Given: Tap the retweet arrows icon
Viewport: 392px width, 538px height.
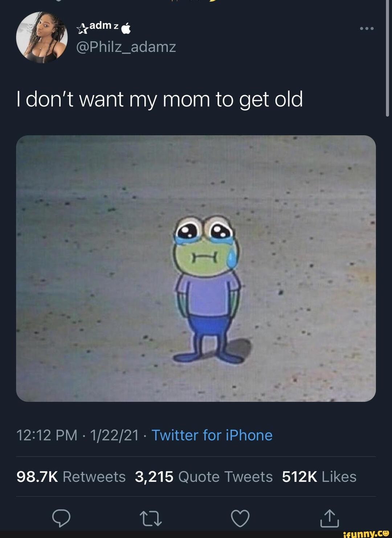Looking at the screenshot, I should [151, 518].
